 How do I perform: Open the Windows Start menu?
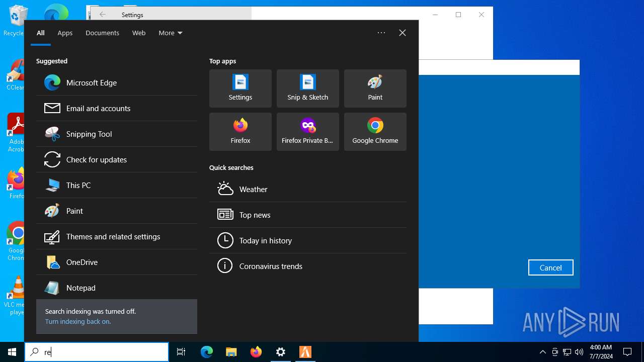[x=12, y=352]
